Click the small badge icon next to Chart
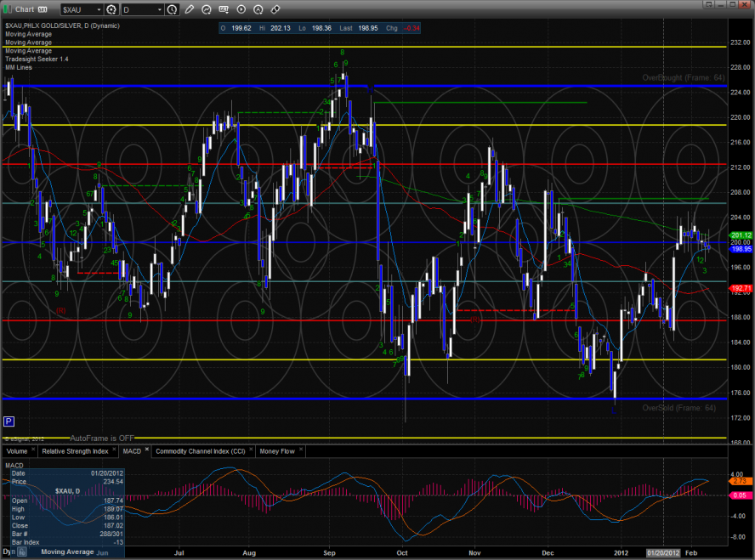 43,9
